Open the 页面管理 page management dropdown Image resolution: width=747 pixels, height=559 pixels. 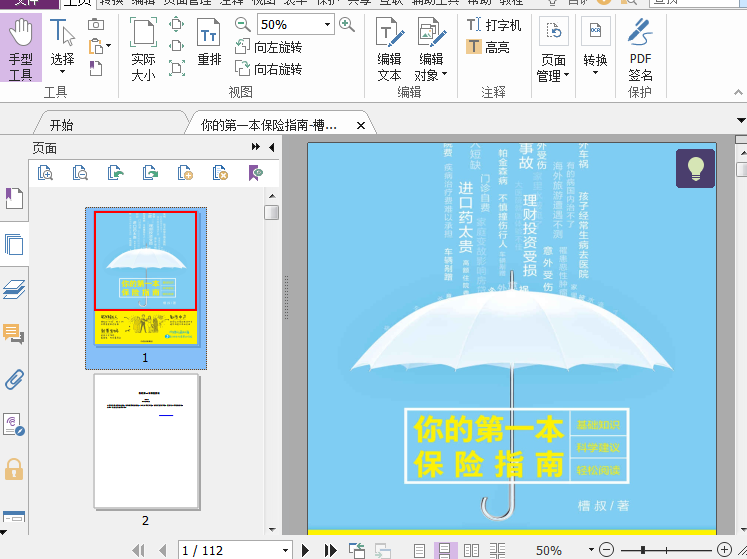553,50
